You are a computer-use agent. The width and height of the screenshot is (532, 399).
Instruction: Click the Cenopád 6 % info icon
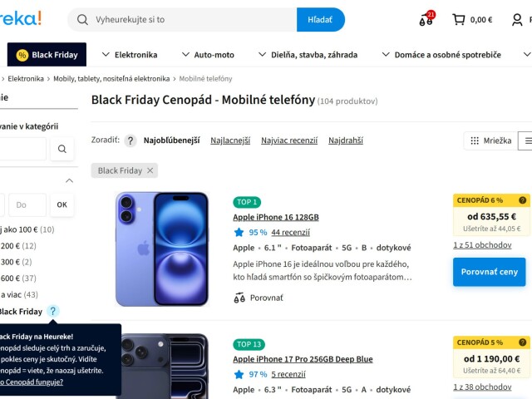(523, 200)
